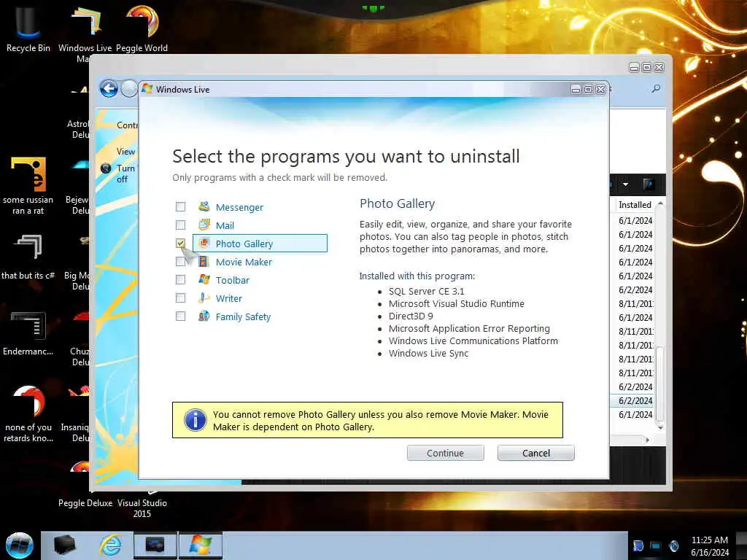Screen dimensions: 747x560
Task: Select the Writer label in list
Action: tap(228, 298)
